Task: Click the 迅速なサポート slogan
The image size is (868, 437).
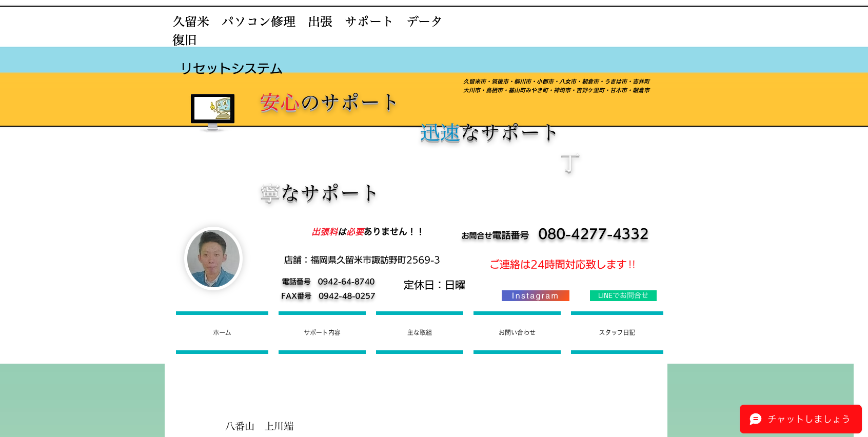Action: click(488, 133)
